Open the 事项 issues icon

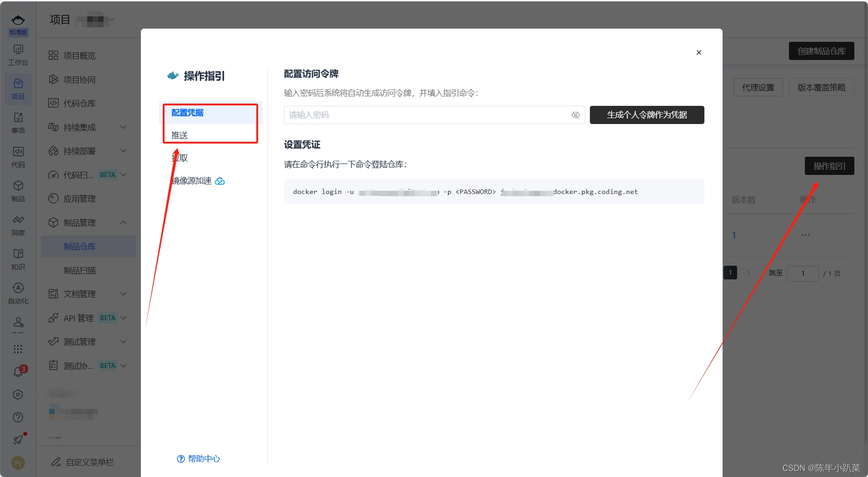click(18, 123)
